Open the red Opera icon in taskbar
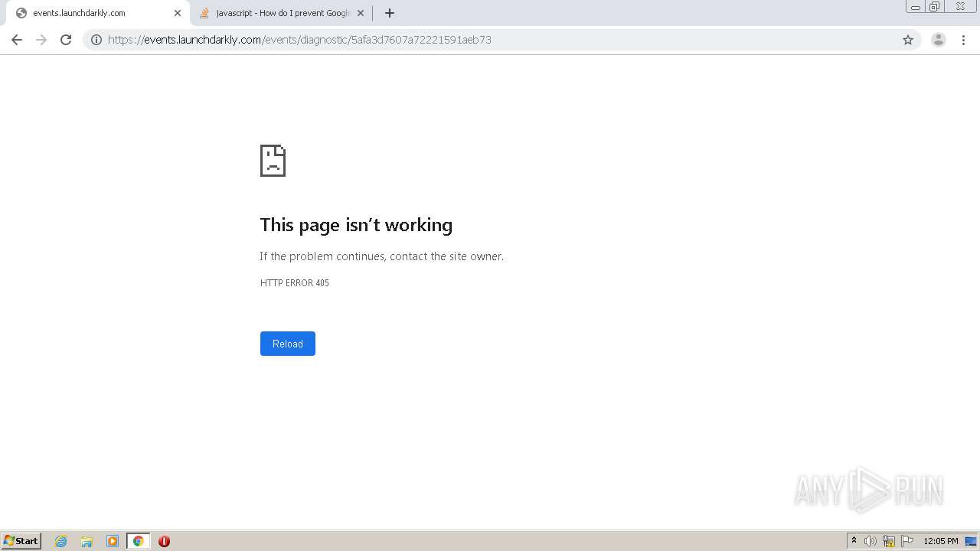Viewport: 980px width, 551px height. click(164, 541)
